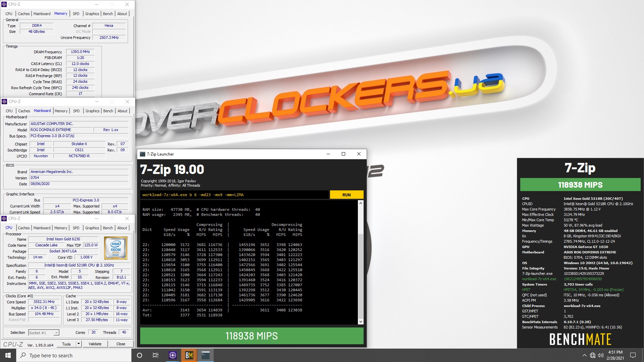Click the memory Size value 48 GBytes

click(x=37, y=32)
